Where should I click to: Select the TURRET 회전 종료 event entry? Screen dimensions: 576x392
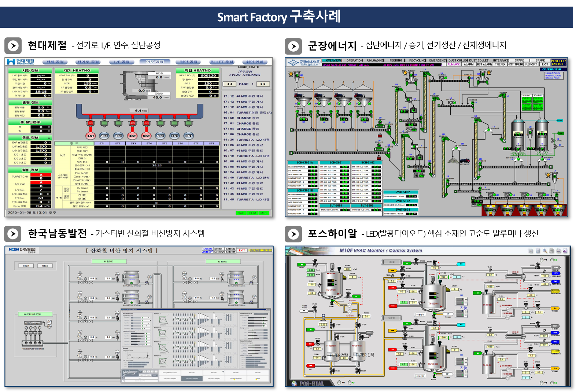(247, 112)
